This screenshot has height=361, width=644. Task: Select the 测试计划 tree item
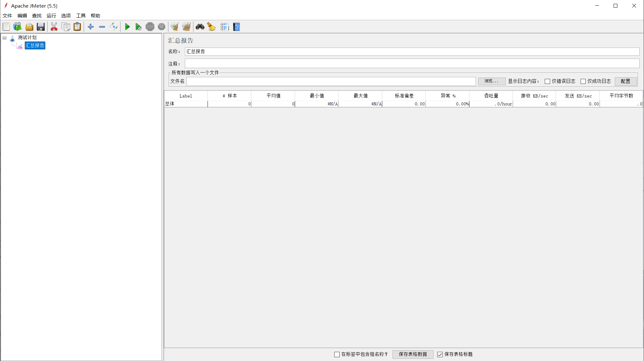click(x=27, y=38)
